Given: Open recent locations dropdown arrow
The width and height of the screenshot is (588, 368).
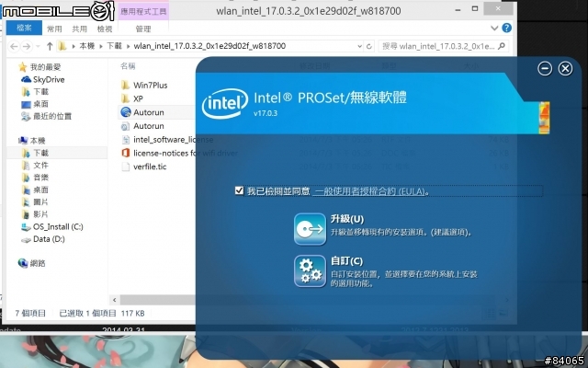Looking at the screenshot, I should click(x=38, y=46).
